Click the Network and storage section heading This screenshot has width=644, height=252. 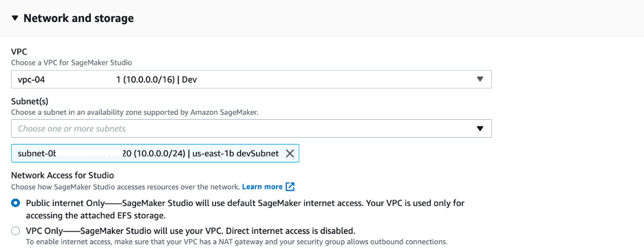78,18
